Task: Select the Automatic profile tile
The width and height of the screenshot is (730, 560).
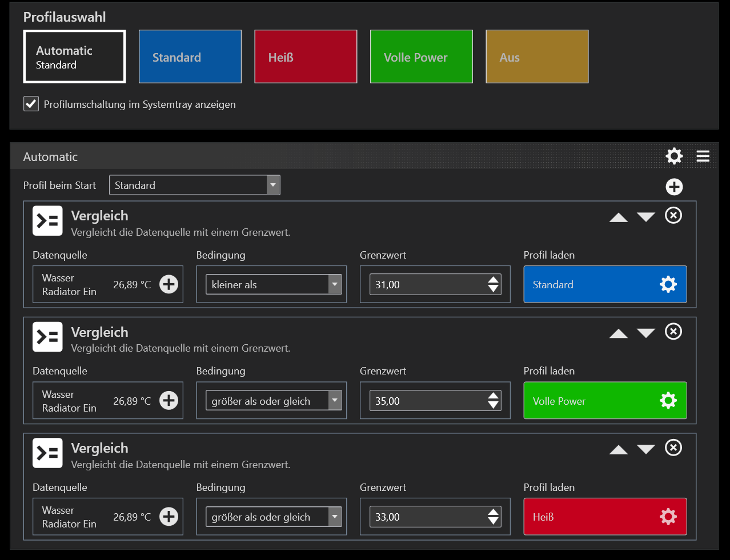Action: tap(74, 57)
